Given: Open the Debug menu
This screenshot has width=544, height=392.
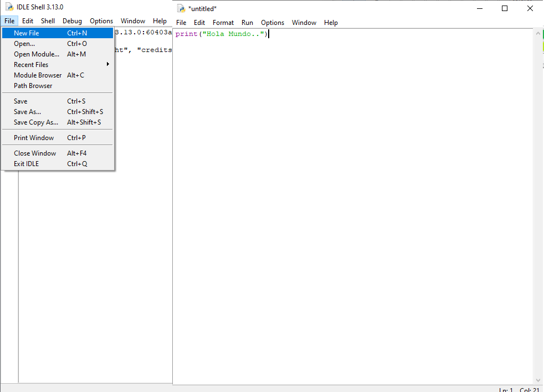Looking at the screenshot, I should point(72,21).
